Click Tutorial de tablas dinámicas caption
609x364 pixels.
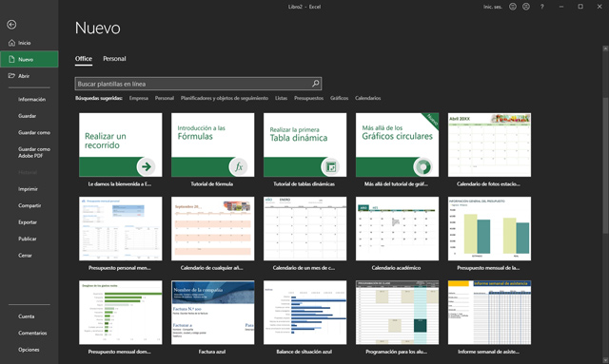(304, 184)
